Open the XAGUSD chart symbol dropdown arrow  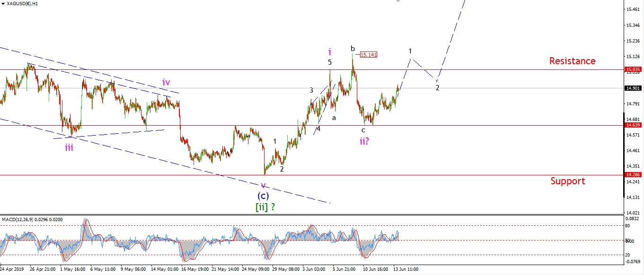pos(3,4)
